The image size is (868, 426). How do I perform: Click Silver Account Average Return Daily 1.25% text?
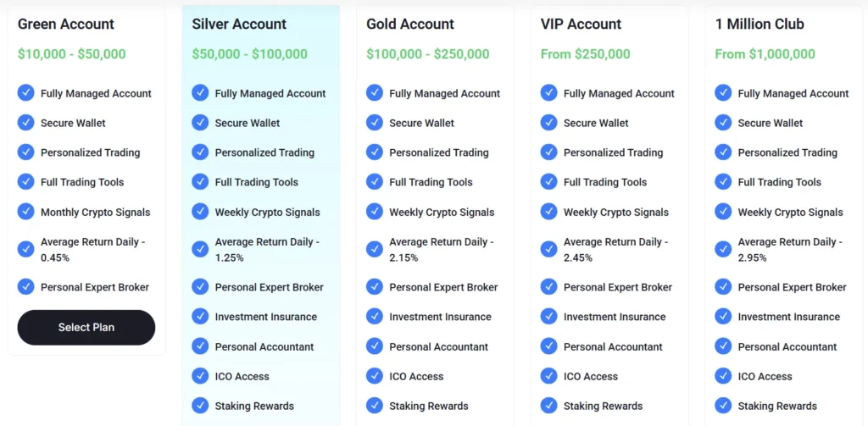click(x=266, y=249)
